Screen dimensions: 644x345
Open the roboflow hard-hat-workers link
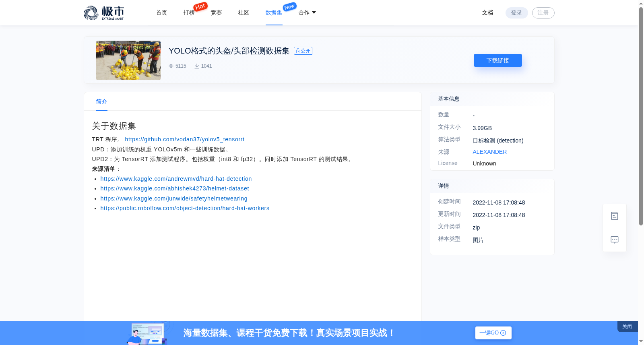click(x=185, y=208)
